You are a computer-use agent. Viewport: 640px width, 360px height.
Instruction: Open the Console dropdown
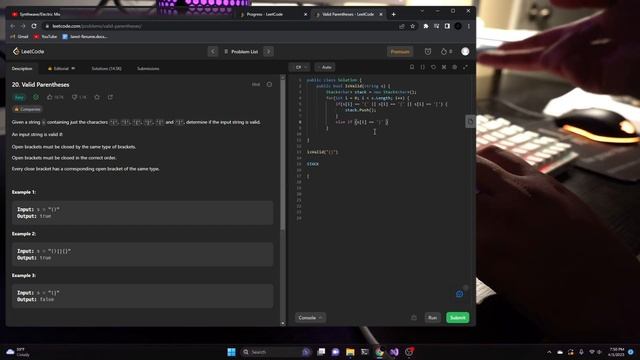310,318
